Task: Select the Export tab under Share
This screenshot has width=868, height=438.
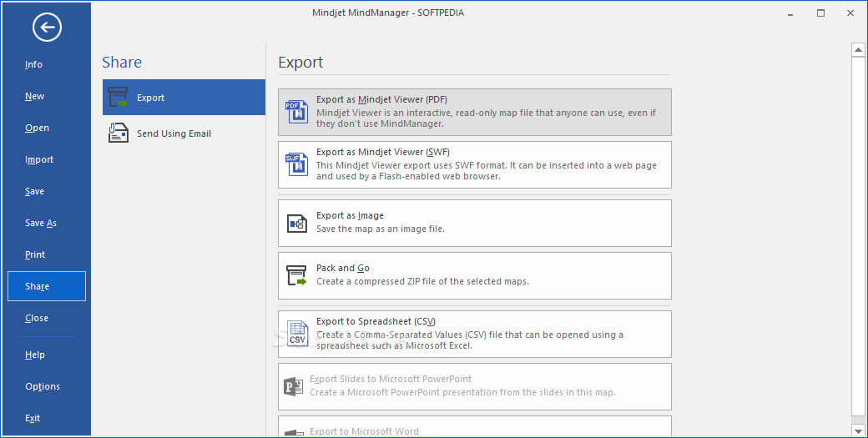Action: click(184, 98)
